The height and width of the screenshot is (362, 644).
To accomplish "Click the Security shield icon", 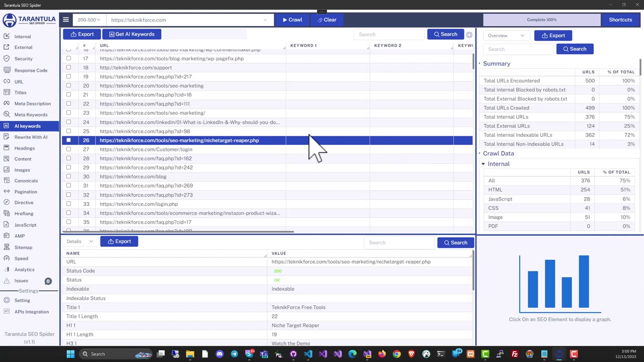I will pyautogui.click(x=7, y=58).
